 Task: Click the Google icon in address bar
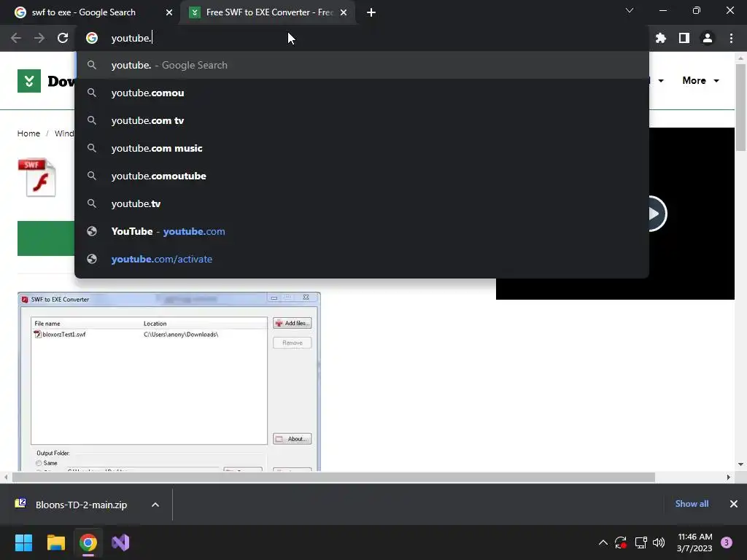pyautogui.click(x=92, y=38)
